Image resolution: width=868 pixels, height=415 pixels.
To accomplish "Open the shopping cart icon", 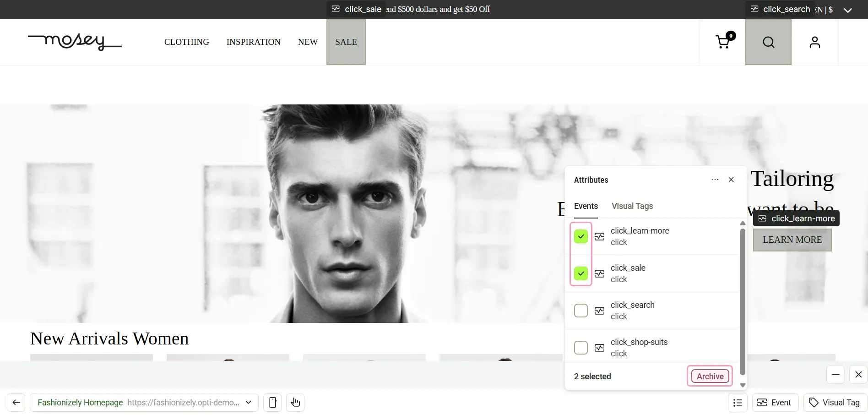I will 723,42.
